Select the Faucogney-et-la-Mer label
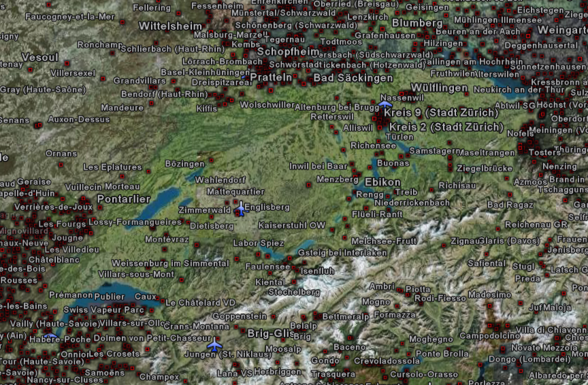This screenshot has width=588, height=385. click(69, 16)
